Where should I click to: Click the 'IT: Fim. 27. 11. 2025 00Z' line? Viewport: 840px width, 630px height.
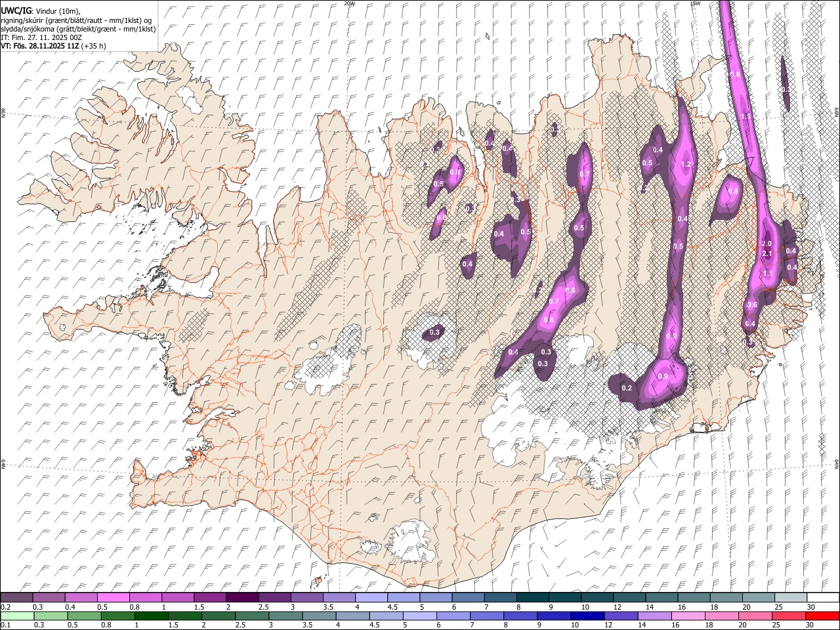click(41, 37)
